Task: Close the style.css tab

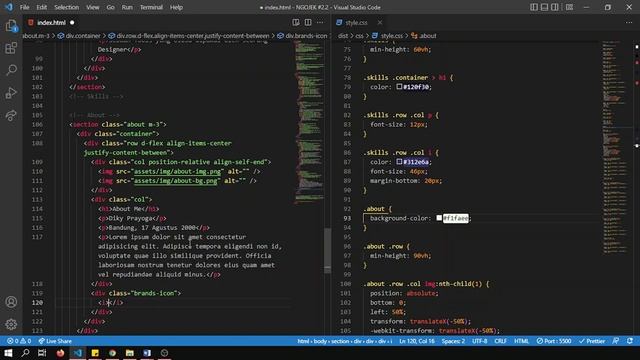Action: tap(380, 22)
